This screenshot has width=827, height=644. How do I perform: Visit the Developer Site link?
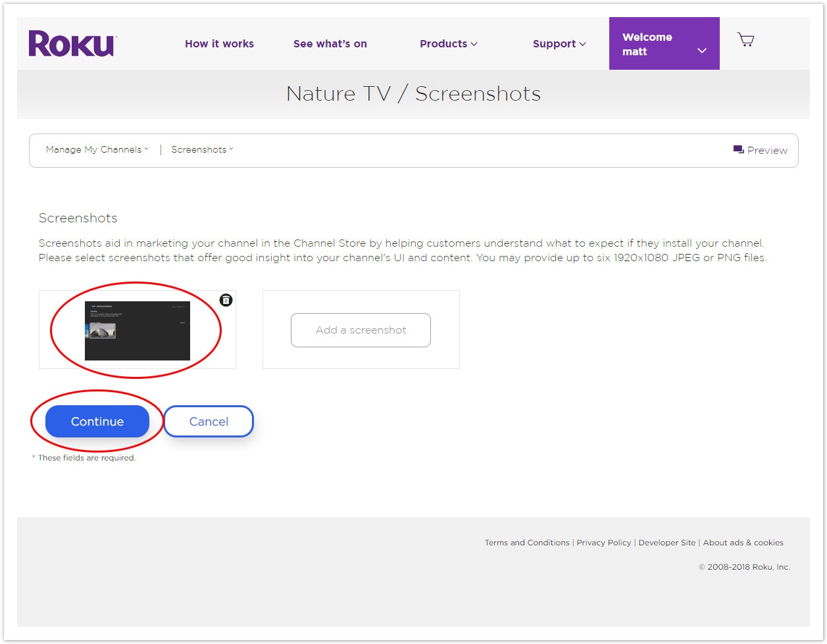667,543
